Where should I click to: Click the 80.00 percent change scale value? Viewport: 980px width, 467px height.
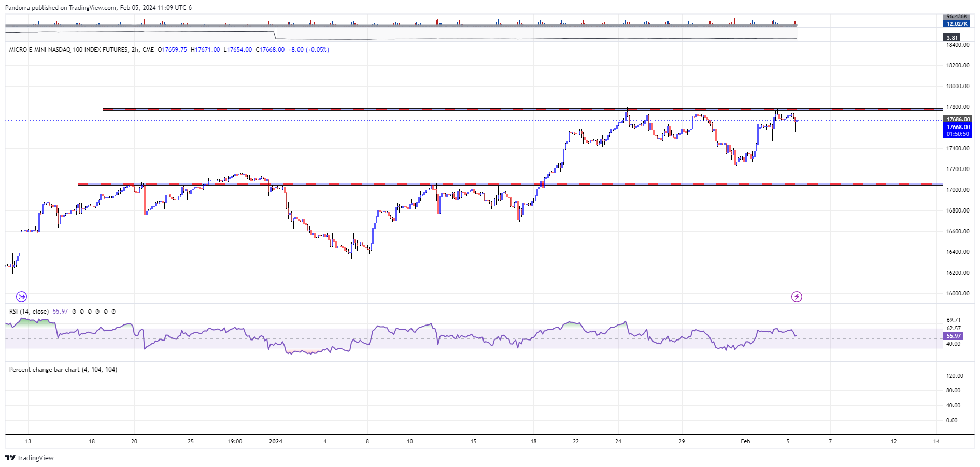pos(953,390)
